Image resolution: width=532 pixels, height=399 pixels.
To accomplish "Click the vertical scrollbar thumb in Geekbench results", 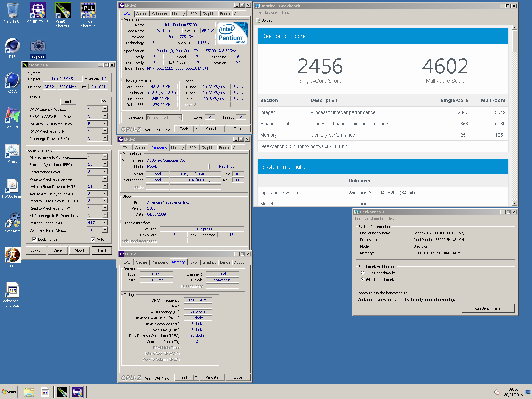I will point(515,41).
